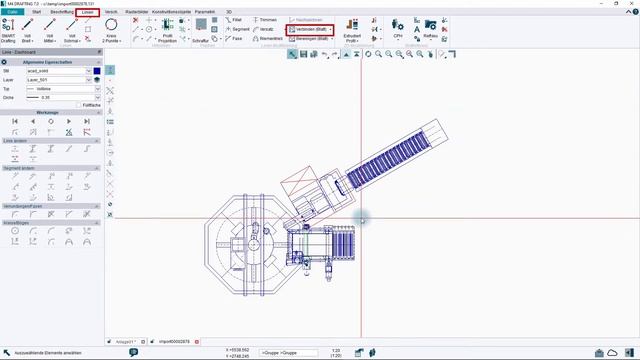Step to next element in Werkzeuge

click(x=69, y=121)
